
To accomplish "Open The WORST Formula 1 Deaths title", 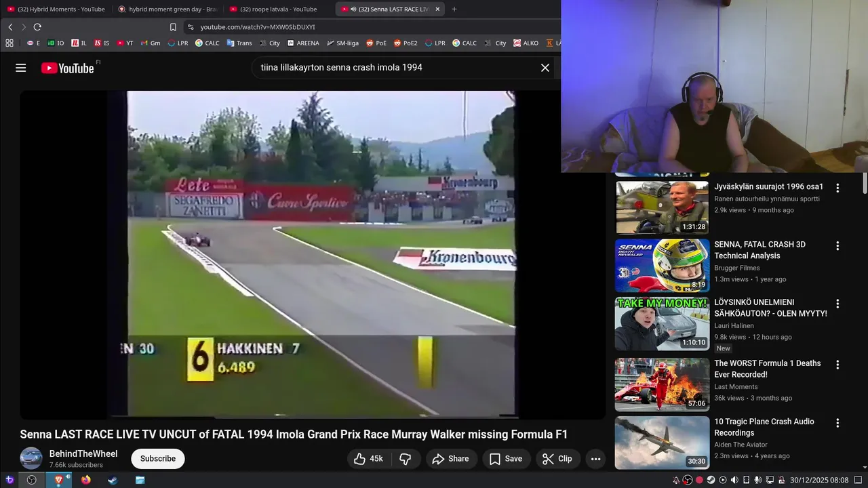I will click(x=768, y=369).
